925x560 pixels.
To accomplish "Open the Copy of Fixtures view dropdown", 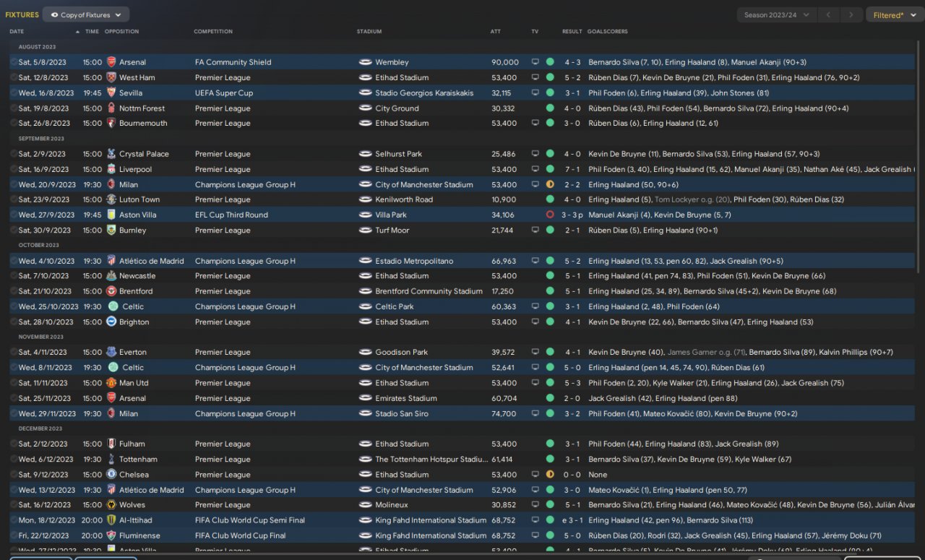I will pyautogui.click(x=86, y=14).
